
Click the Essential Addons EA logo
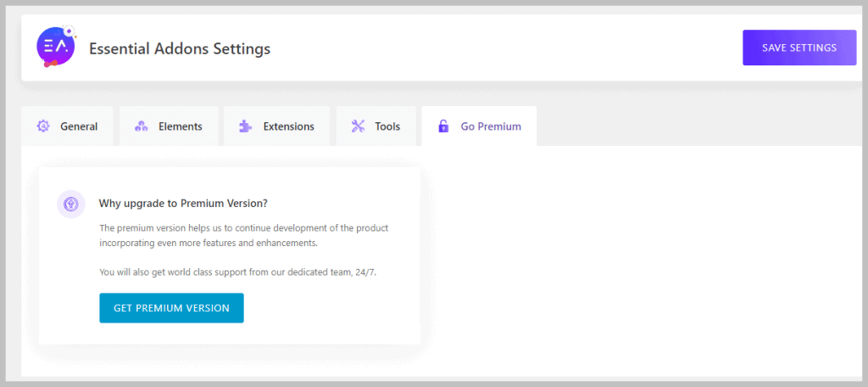(x=56, y=48)
